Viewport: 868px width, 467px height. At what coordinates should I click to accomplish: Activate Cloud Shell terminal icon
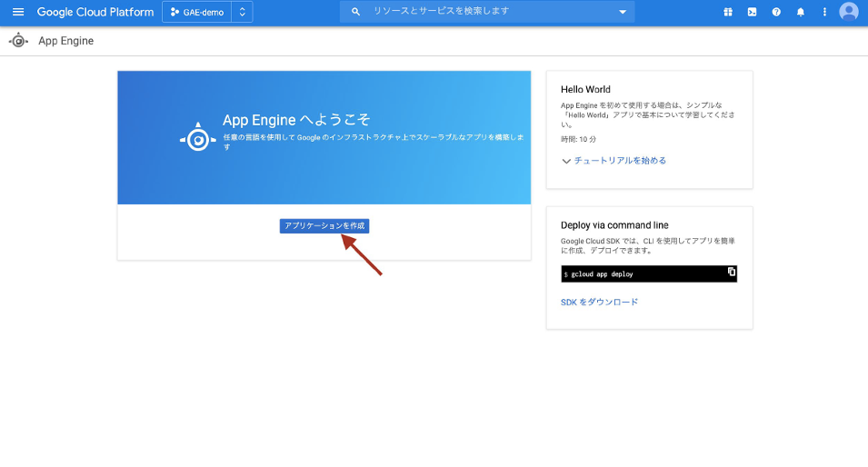[x=752, y=12]
